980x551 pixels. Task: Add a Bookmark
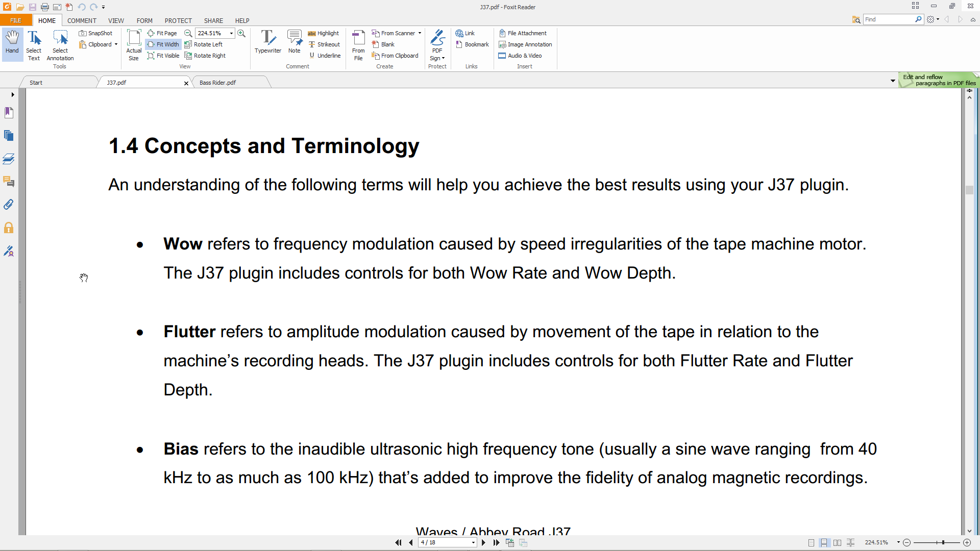pyautogui.click(x=472, y=44)
